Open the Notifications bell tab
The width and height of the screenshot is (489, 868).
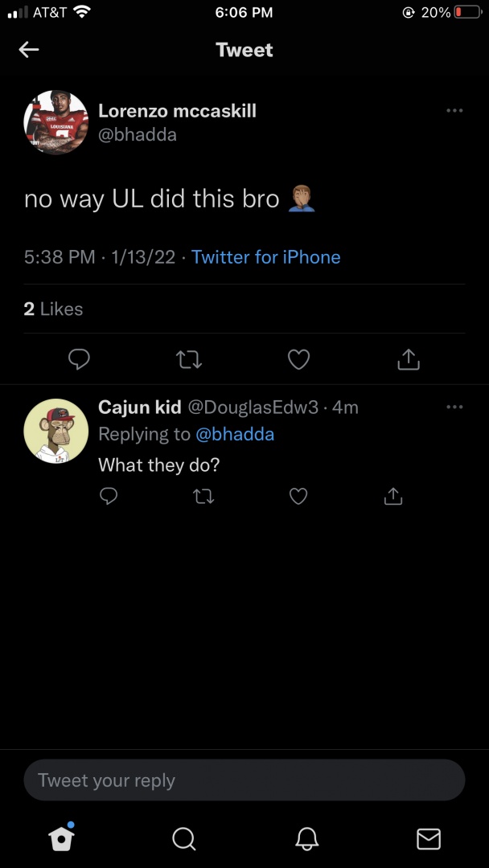(x=306, y=839)
